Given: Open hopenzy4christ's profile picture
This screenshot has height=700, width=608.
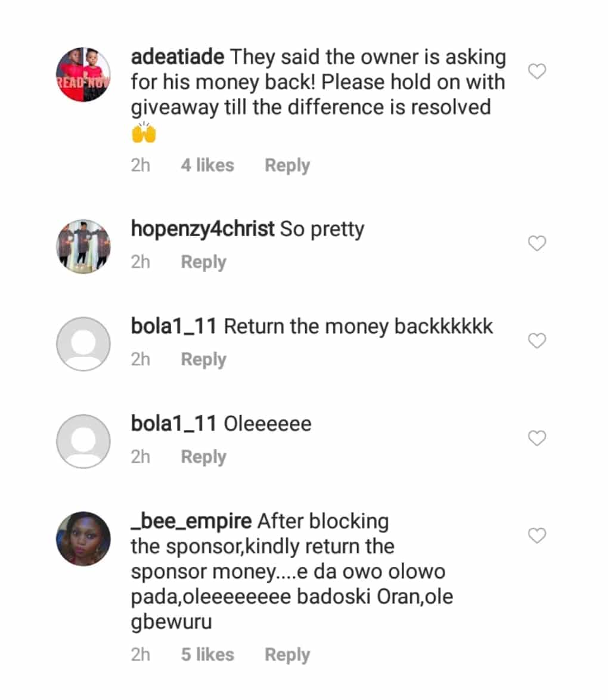Looking at the screenshot, I should [83, 247].
